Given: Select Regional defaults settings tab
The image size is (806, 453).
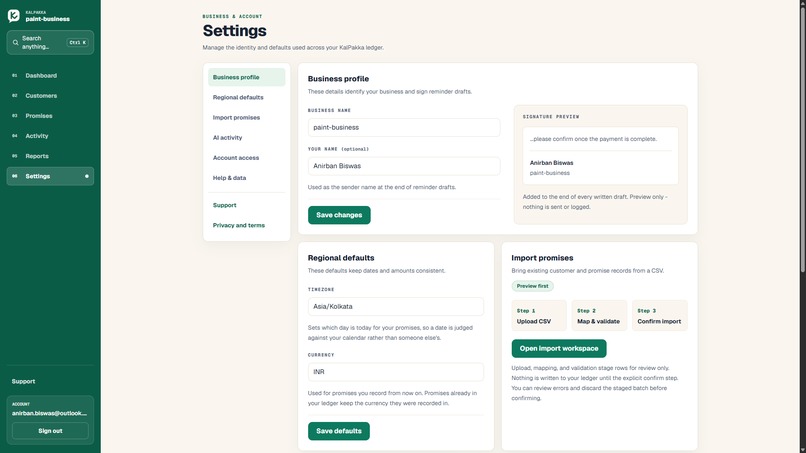Looking at the screenshot, I should 247,97.
